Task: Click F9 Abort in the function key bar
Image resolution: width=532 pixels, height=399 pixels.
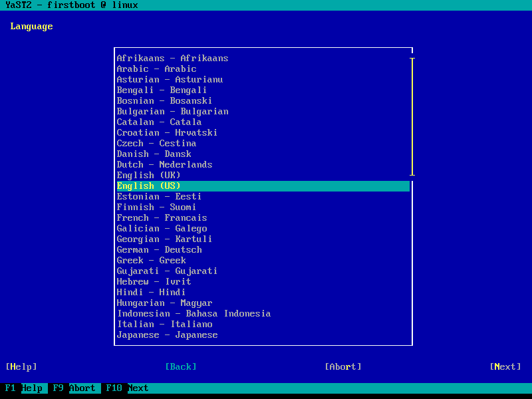Action: click(x=74, y=388)
